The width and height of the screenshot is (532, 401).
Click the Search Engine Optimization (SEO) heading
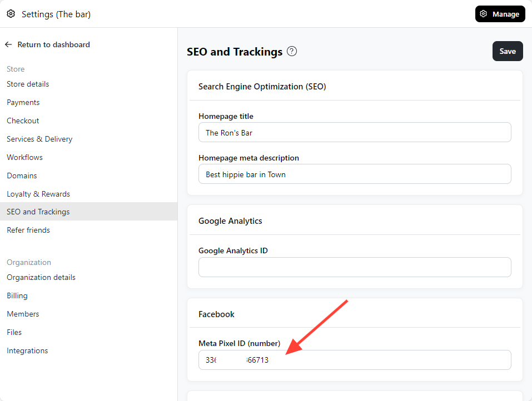coord(262,87)
